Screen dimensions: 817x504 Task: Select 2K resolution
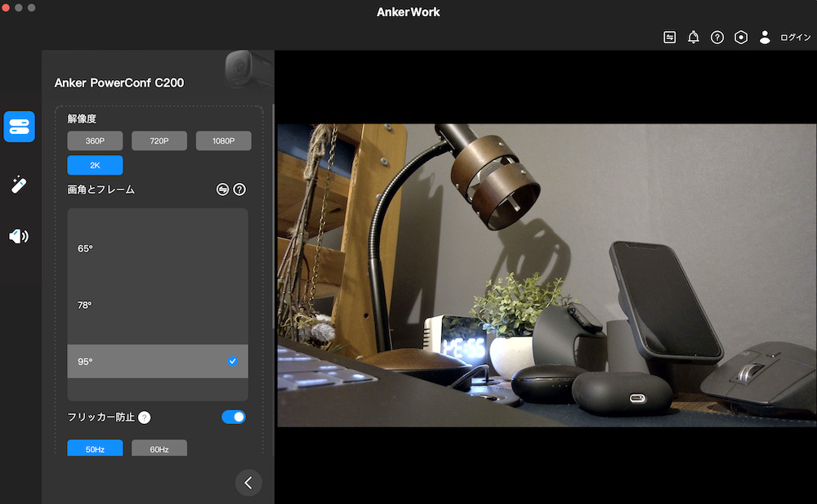[x=95, y=165]
